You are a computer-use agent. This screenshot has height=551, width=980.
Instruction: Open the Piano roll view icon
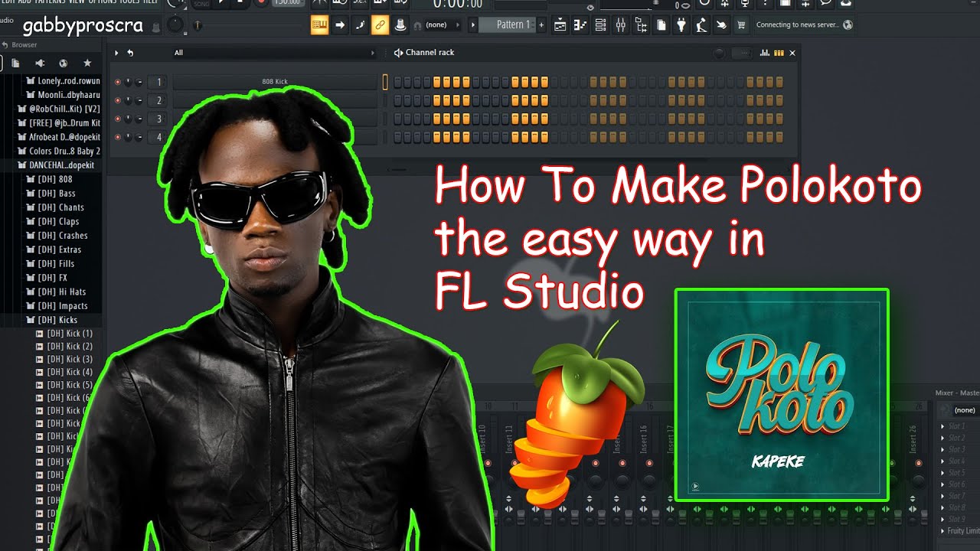tap(580, 25)
